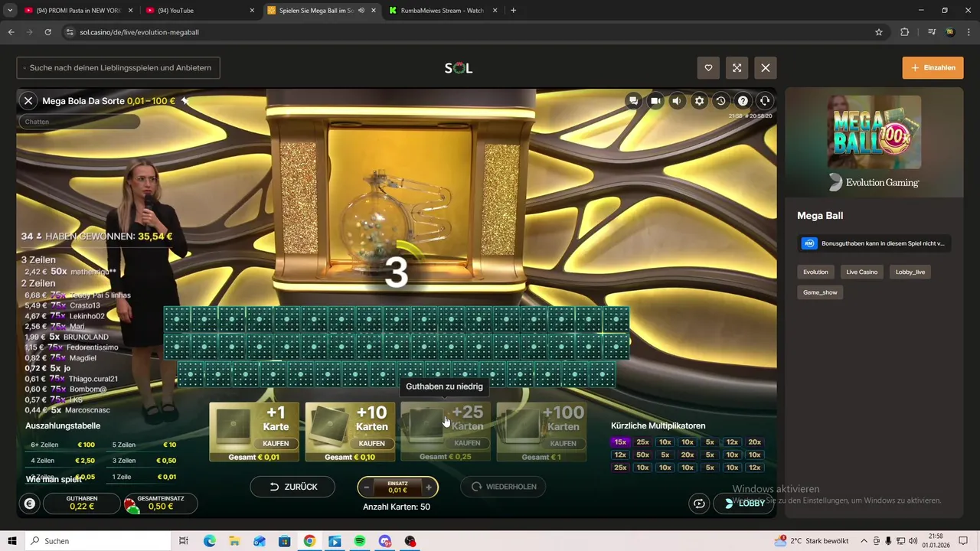This screenshot has width=980, height=551.
Task: Click the bonus balance notice
Action: point(874,243)
